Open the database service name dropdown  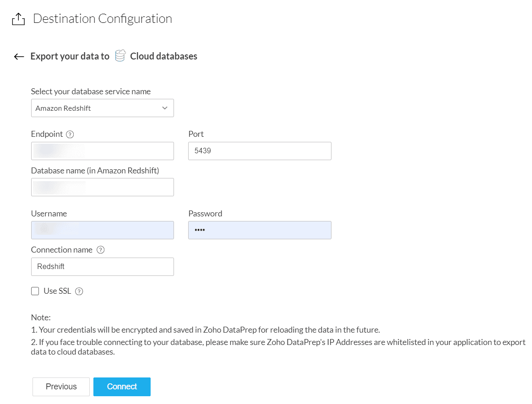[102, 108]
